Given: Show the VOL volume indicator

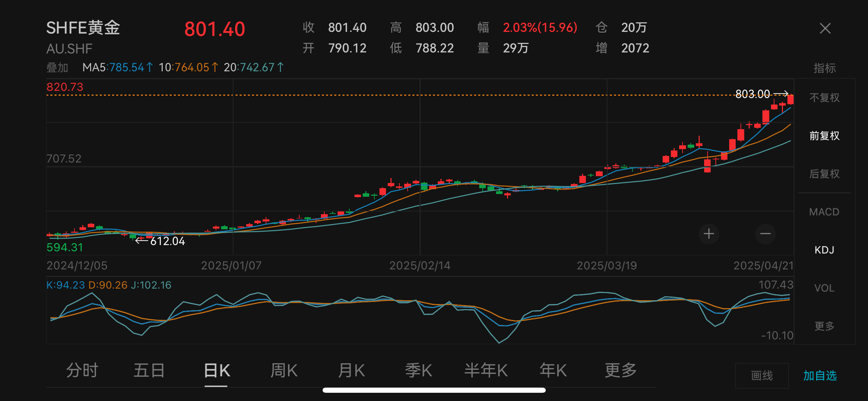Looking at the screenshot, I should coord(824,288).
